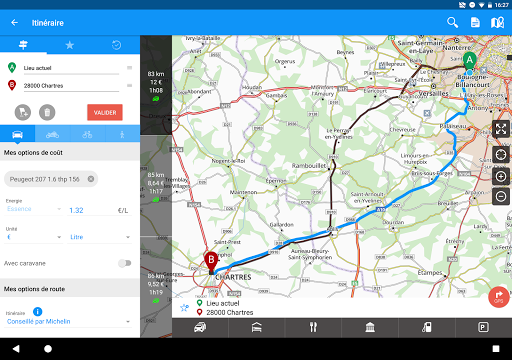Zoom out with the minus button
Image resolution: width=512 pixels, height=360 pixels.
tap(501, 196)
